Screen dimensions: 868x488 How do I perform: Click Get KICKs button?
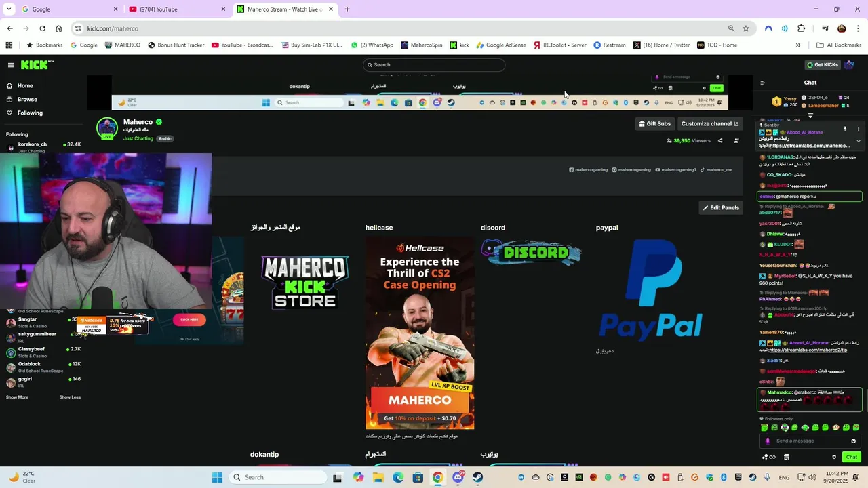pyautogui.click(x=823, y=64)
